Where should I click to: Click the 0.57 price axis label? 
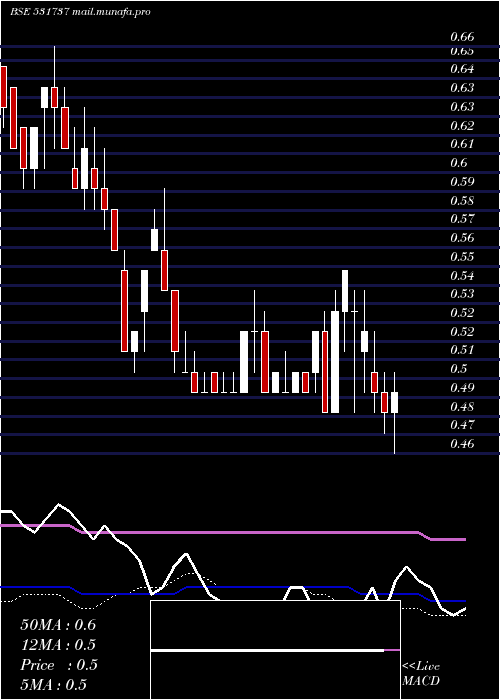(x=462, y=219)
